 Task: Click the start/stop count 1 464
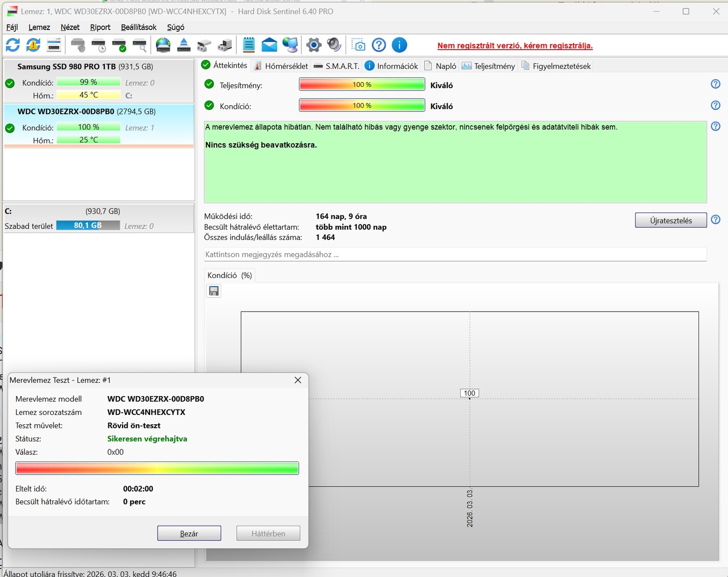[x=325, y=237]
